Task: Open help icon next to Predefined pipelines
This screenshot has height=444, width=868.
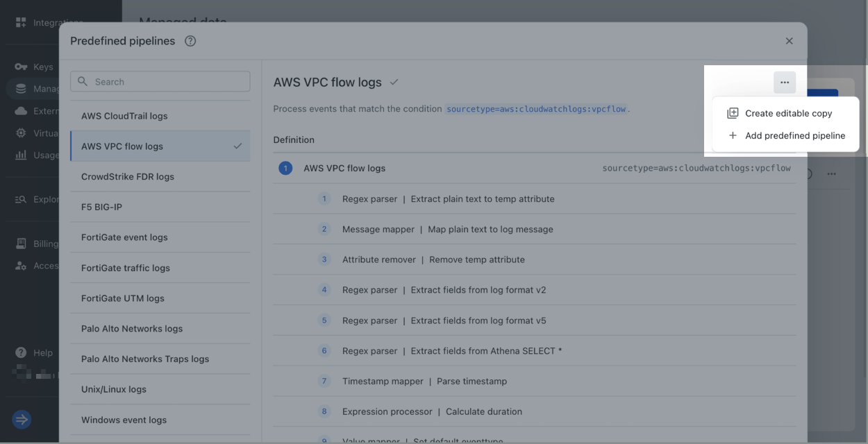Action: (x=190, y=41)
